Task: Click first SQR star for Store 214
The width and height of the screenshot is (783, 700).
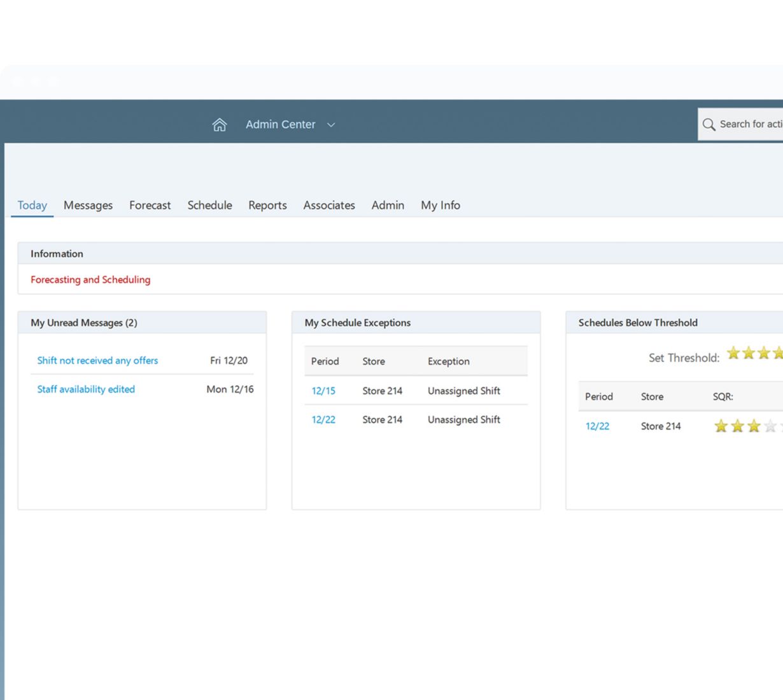Action: (721, 426)
